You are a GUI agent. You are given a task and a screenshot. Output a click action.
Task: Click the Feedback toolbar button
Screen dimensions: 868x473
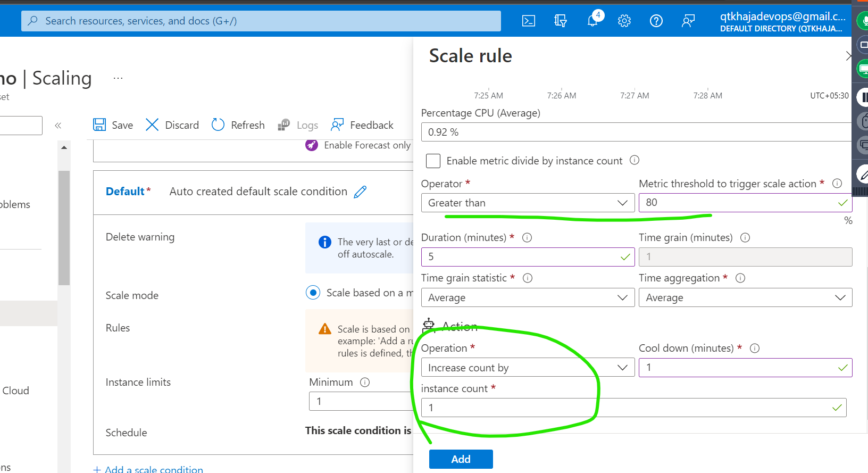[362, 125]
